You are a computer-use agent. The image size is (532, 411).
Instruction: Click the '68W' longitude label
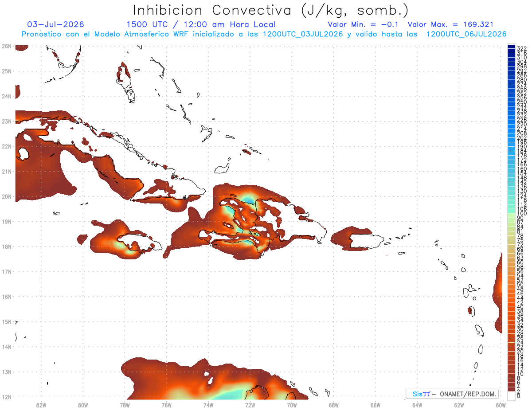pyautogui.click(x=333, y=404)
